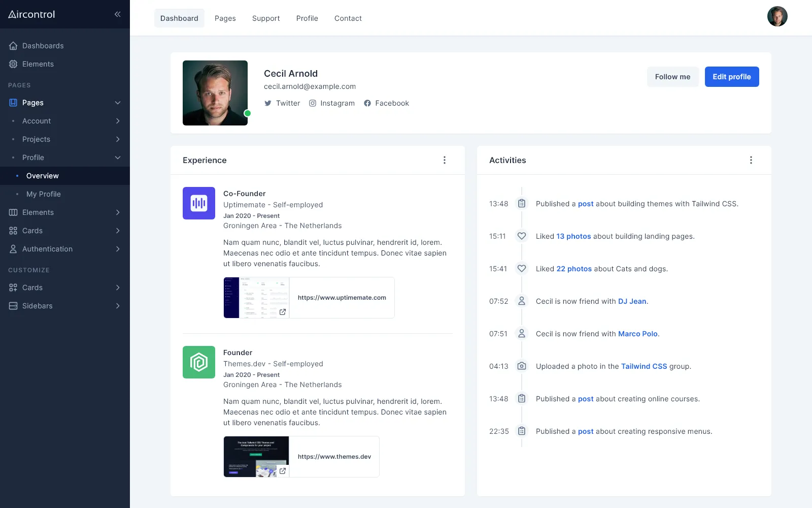Click the grid icon beside Cards under Pages
Viewport: 812px width, 508px height.
(13, 231)
